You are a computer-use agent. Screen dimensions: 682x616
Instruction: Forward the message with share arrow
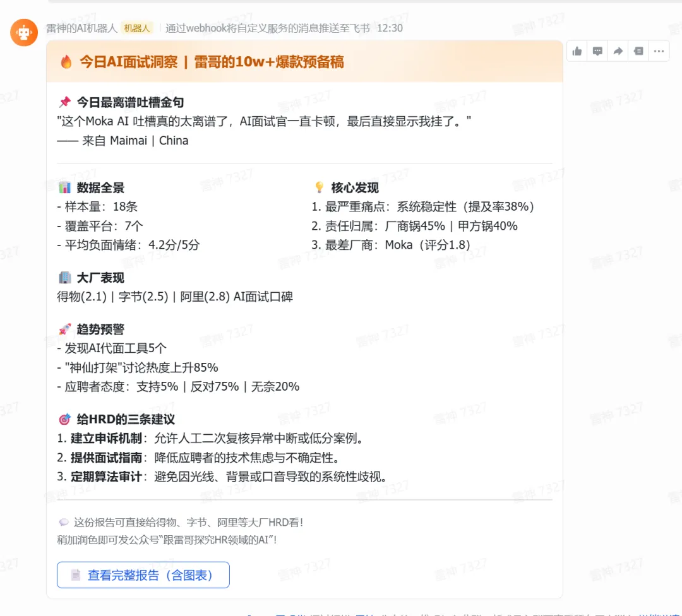pyautogui.click(x=618, y=51)
